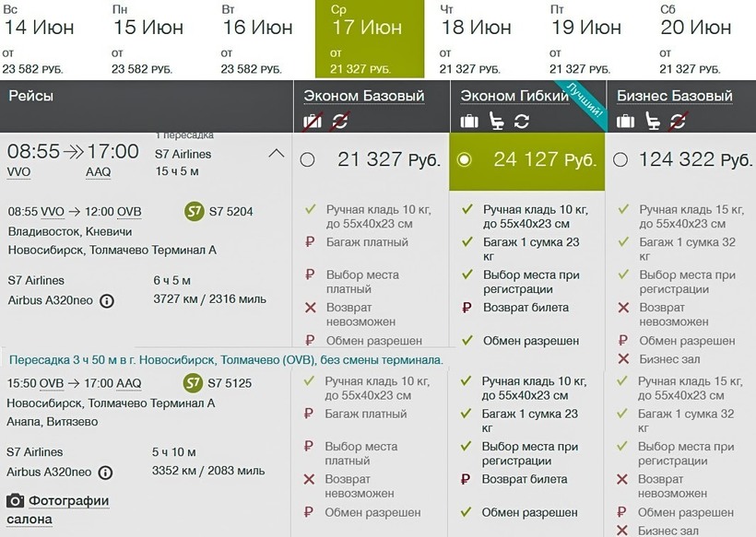
Task: Click the suitcase icon under Бизнес Базовый
Action: [626, 121]
